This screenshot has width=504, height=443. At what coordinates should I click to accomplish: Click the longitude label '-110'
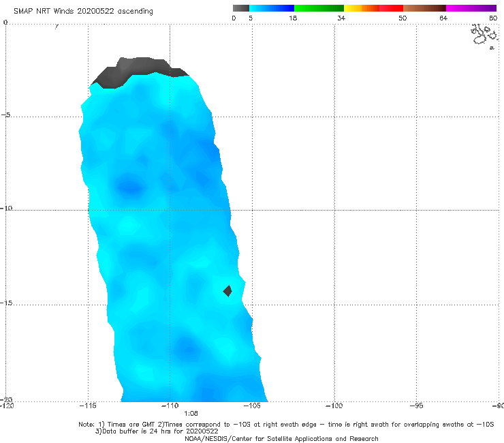click(170, 406)
